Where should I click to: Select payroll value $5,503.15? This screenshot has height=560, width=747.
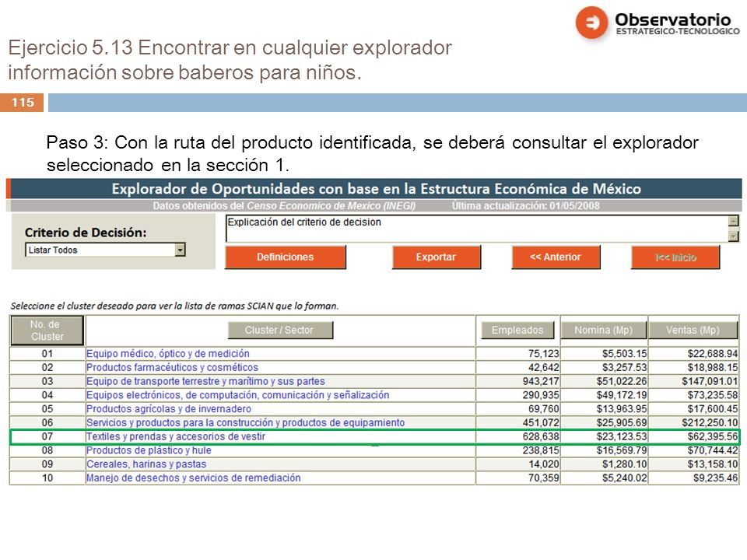pyautogui.click(x=625, y=354)
